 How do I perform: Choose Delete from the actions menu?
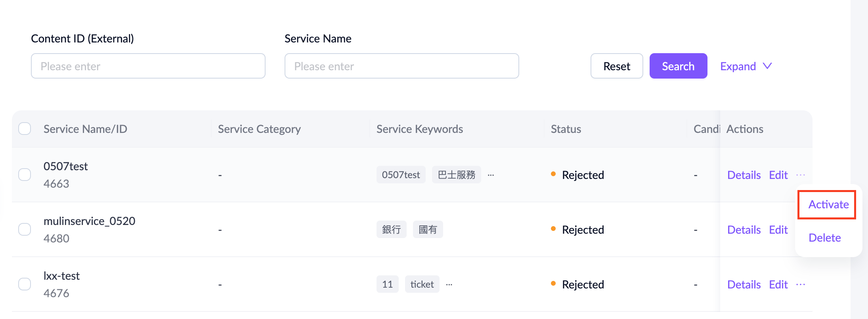point(824,238)
